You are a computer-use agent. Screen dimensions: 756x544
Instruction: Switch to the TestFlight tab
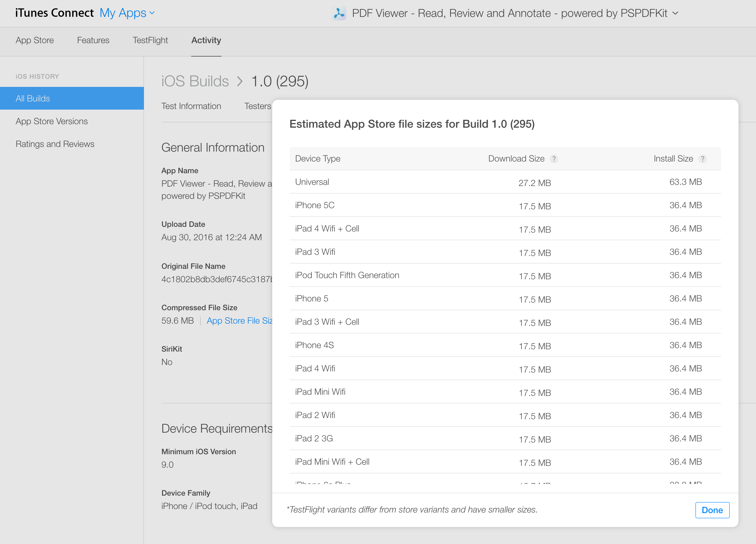click(150, 40)
